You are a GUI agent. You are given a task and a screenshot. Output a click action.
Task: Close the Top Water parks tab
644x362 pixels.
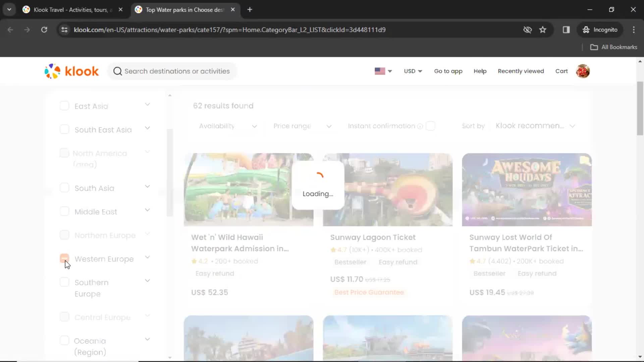[x=233, y=9]
